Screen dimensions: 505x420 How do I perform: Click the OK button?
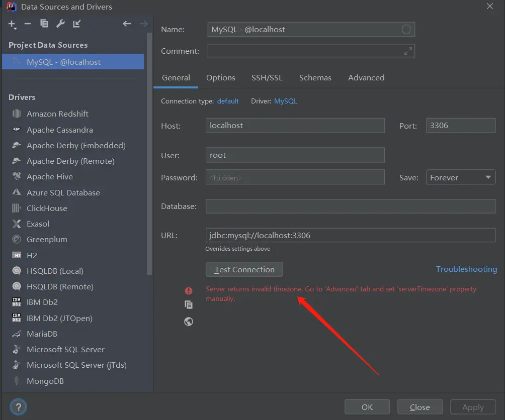[x=367, y=407]
